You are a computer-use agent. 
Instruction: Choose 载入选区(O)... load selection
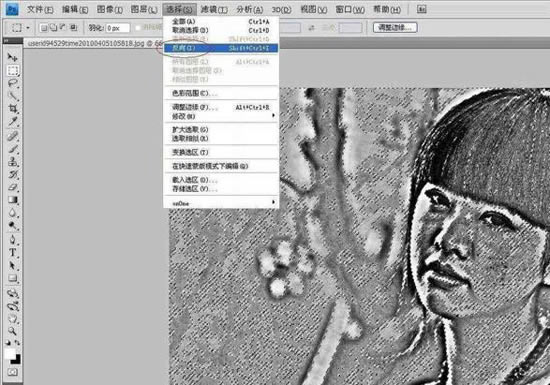(221, 180)
